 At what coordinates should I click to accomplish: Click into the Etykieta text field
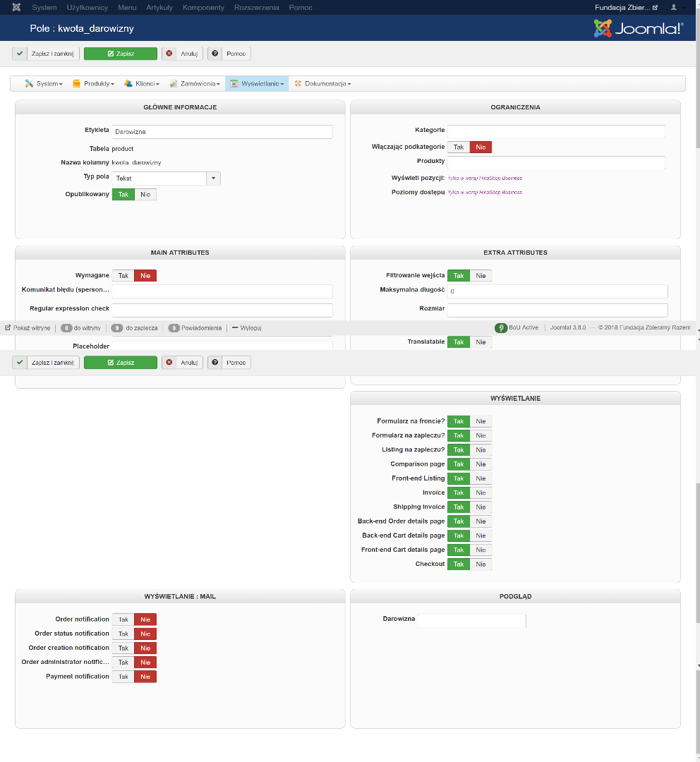tap(222, 132)
